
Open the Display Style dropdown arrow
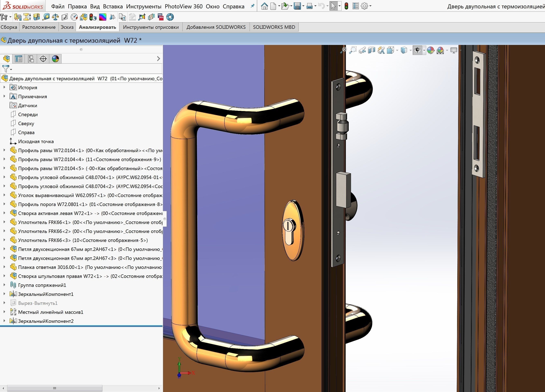tap(410, 50)
